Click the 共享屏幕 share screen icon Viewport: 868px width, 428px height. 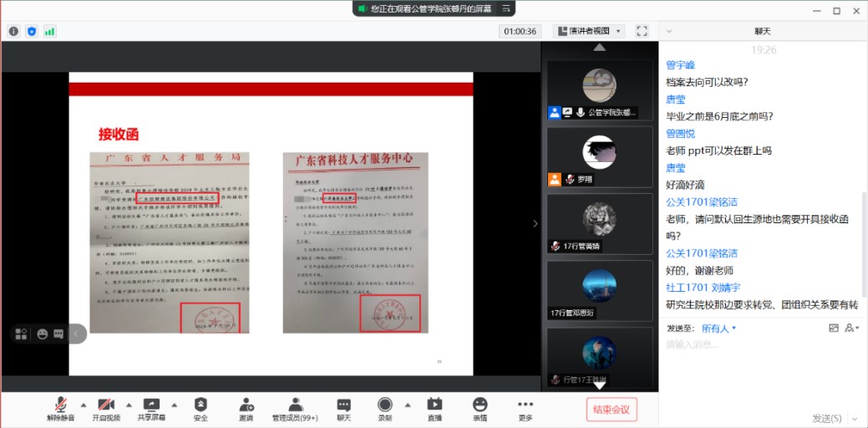click(151, 406)
